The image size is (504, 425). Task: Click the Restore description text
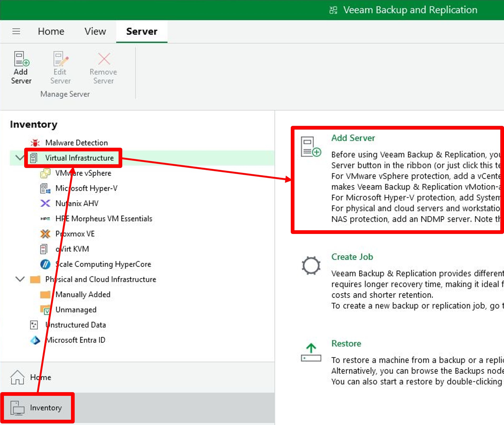tap(418, 371)
